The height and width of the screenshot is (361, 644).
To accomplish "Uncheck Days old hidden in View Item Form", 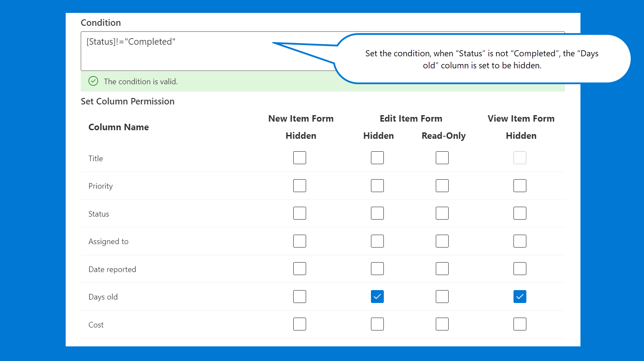I will click(520, 297).
